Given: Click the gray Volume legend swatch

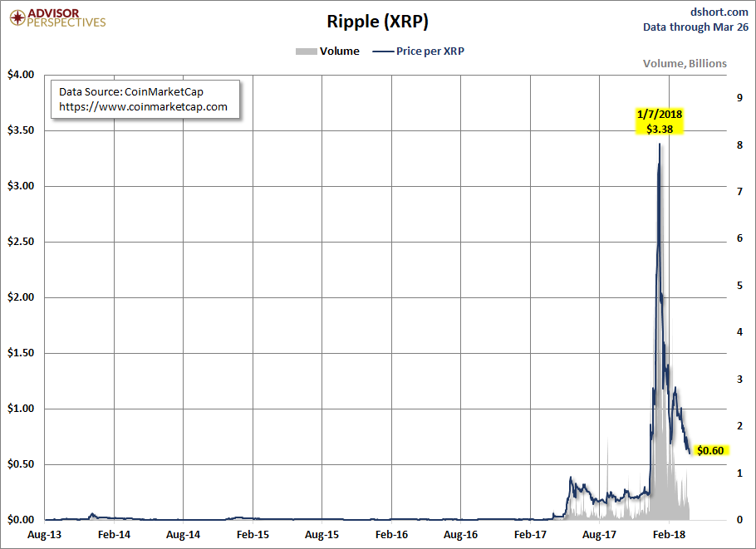Looking at the screenshot, I should point(307,51).
